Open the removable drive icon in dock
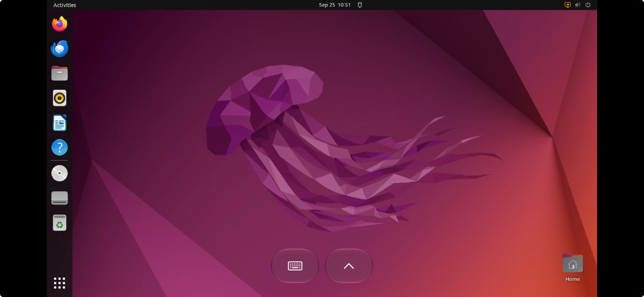 coord(59,198)
